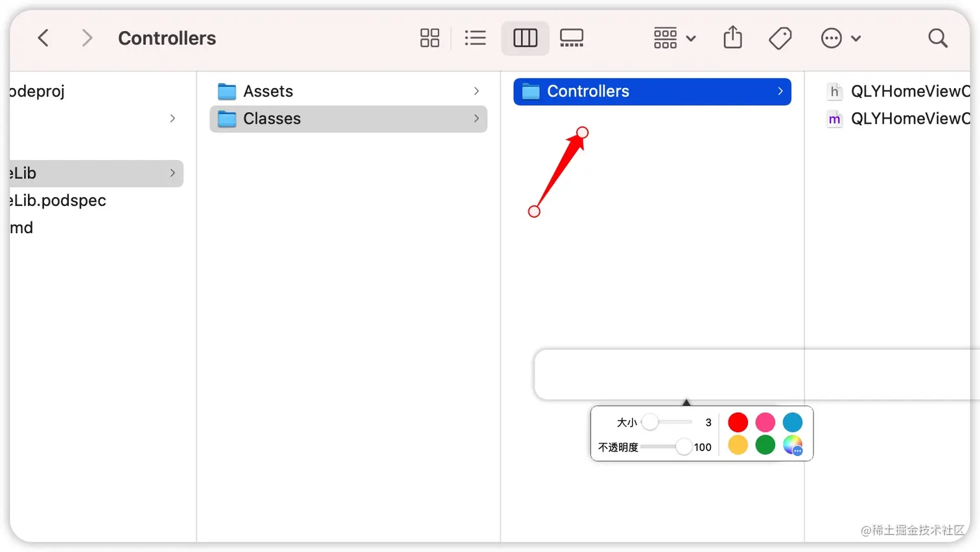This screenshot has height=552, width=980.
Task: Click the Share toolbar icon
Action: 733,38
